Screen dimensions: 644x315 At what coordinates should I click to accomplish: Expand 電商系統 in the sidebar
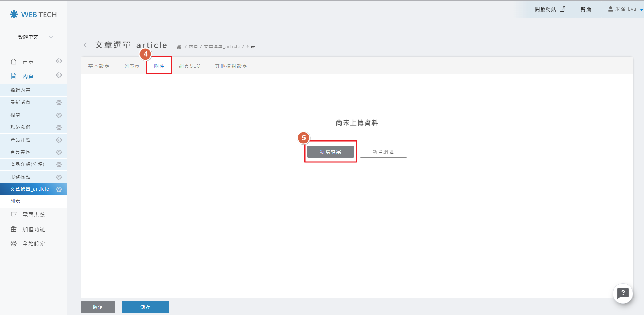pyautogui.click(x=33, y=215)
